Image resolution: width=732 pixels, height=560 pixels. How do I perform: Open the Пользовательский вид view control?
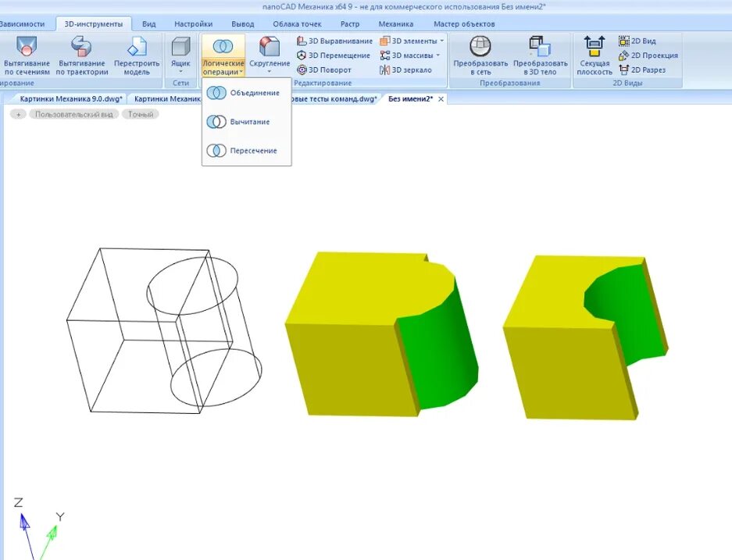(x=73, y=114)
